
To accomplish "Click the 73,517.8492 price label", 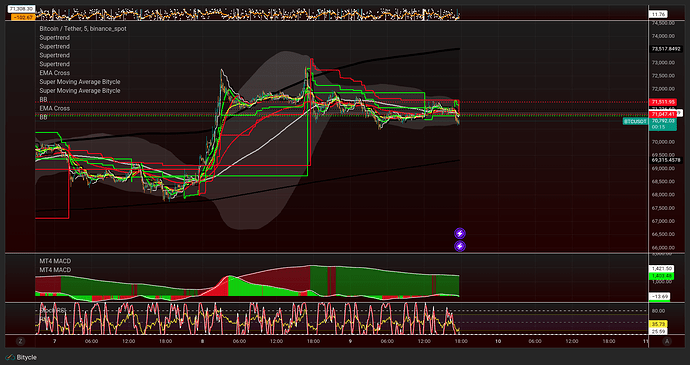I will point(666,48).
